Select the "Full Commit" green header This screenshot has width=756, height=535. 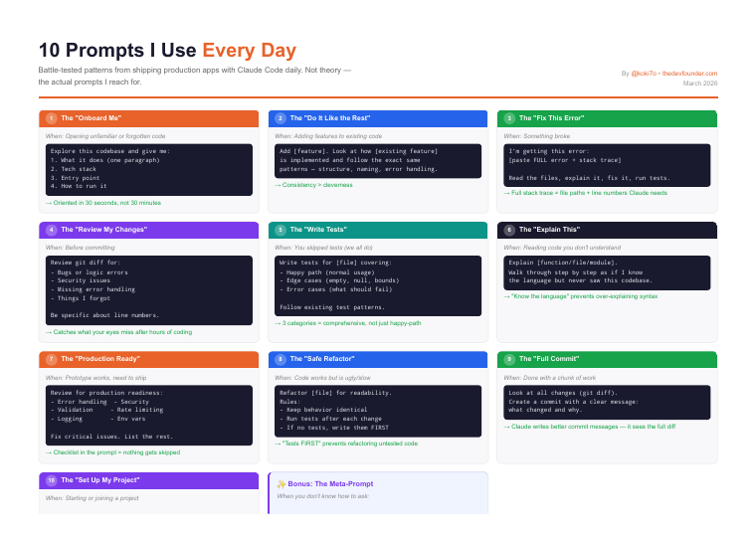[x=607, y=359]
